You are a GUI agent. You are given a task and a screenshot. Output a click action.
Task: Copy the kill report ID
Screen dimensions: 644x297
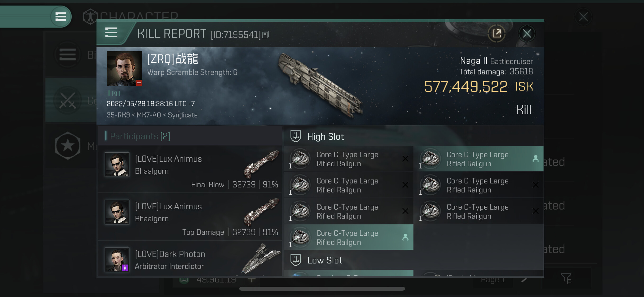coord(266,35)
